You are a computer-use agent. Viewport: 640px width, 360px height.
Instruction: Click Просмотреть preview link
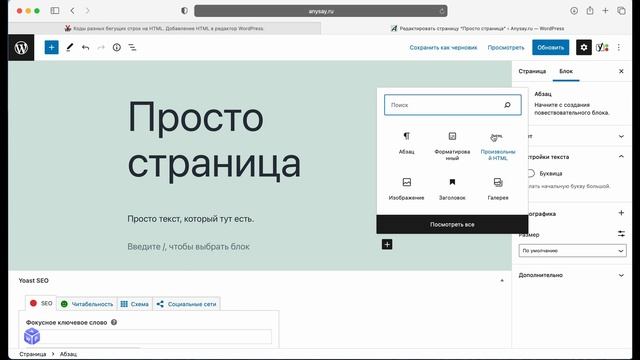pos(506,48)
